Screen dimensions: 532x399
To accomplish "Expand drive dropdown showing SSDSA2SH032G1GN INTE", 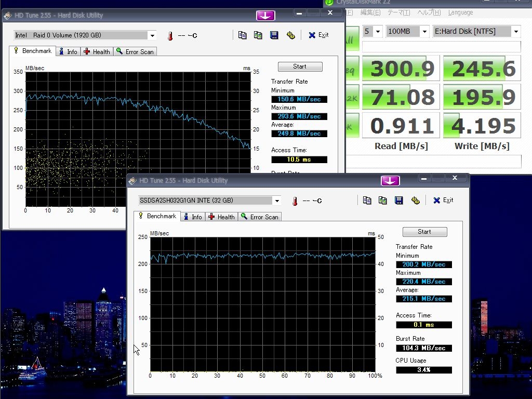I will click(x=277, y=201).
